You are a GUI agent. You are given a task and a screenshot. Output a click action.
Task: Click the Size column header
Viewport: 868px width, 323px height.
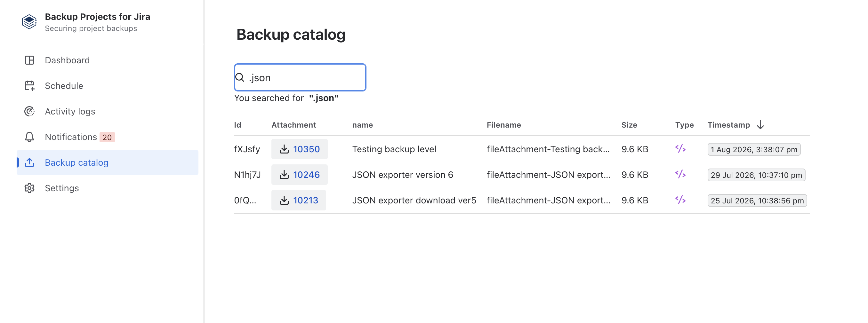[x=629, y=125]
